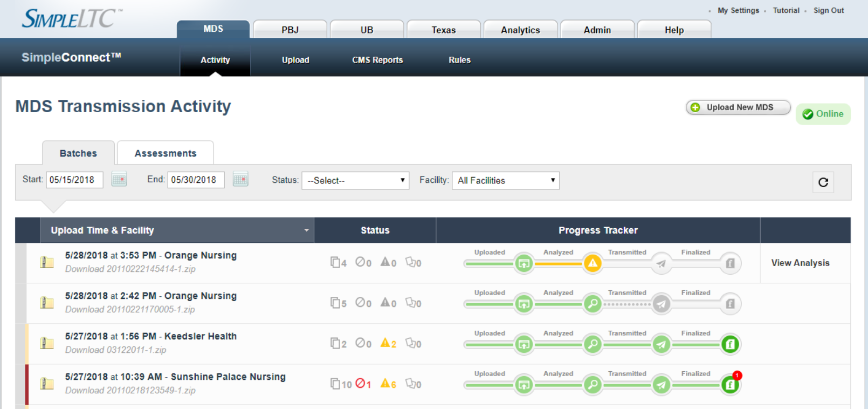Open My Settings link
Screen dimensions: 868x409
[738, 10]
